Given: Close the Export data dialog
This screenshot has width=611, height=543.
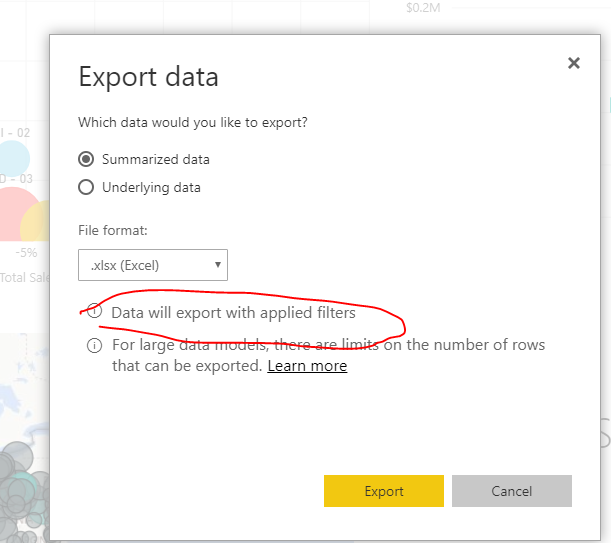Looking at the screenshot, I should tap(574, 63).
